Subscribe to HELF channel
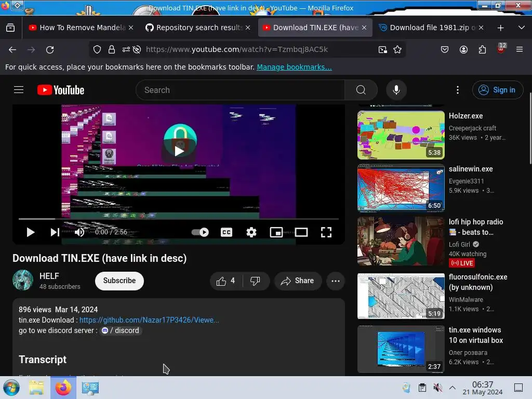 [x=119, y=281]
